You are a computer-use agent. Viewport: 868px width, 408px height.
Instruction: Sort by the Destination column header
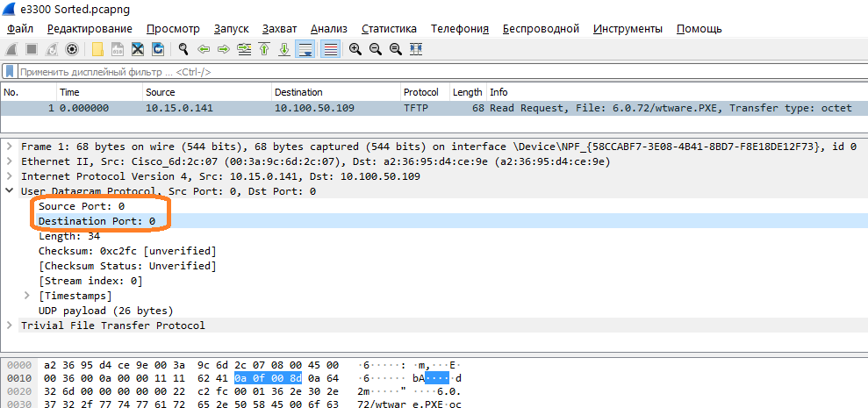pos(298,92)
